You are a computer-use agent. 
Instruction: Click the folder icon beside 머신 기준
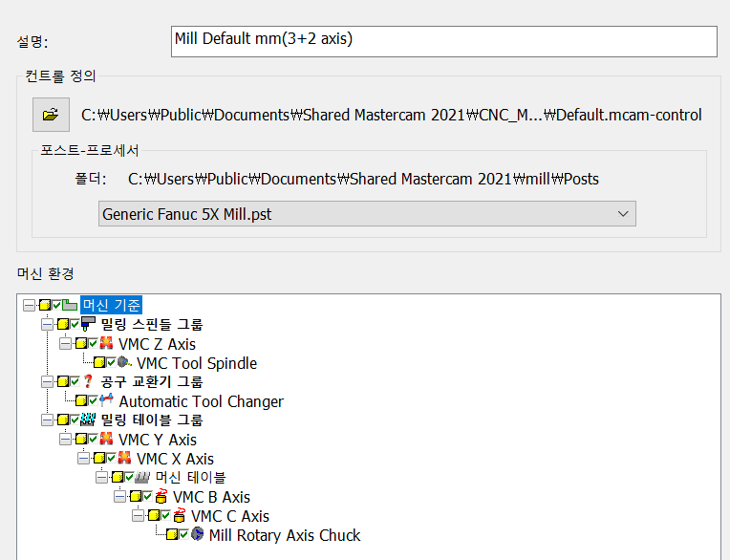(x=70, y=306)
